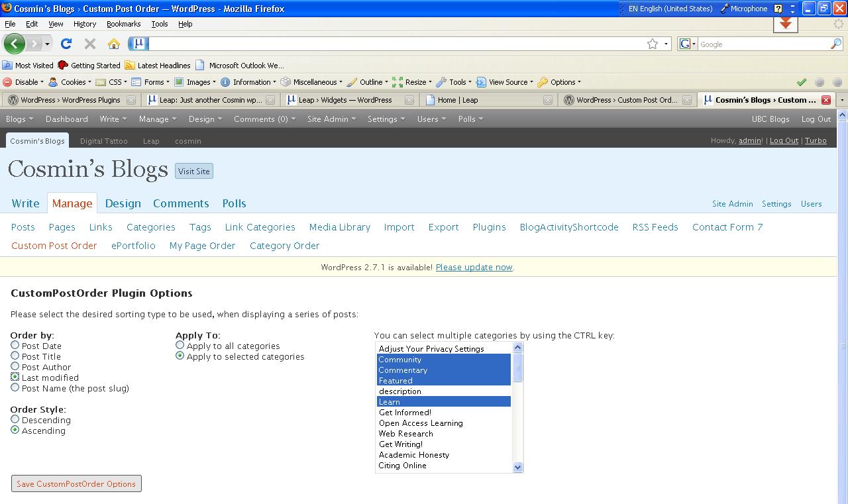Select Post Name (the post slug) option

(x=15, y=387)
